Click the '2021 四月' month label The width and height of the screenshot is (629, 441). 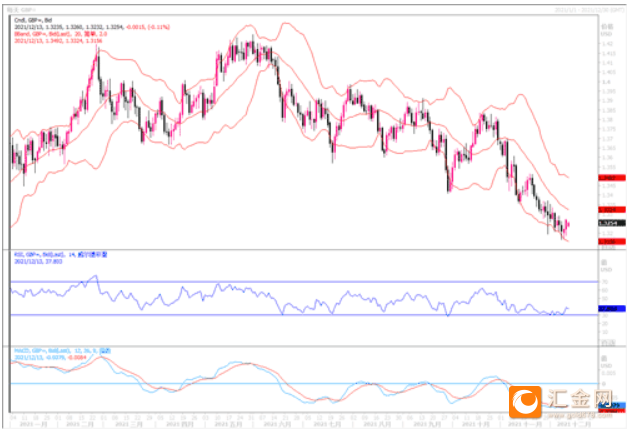[180, 424]
